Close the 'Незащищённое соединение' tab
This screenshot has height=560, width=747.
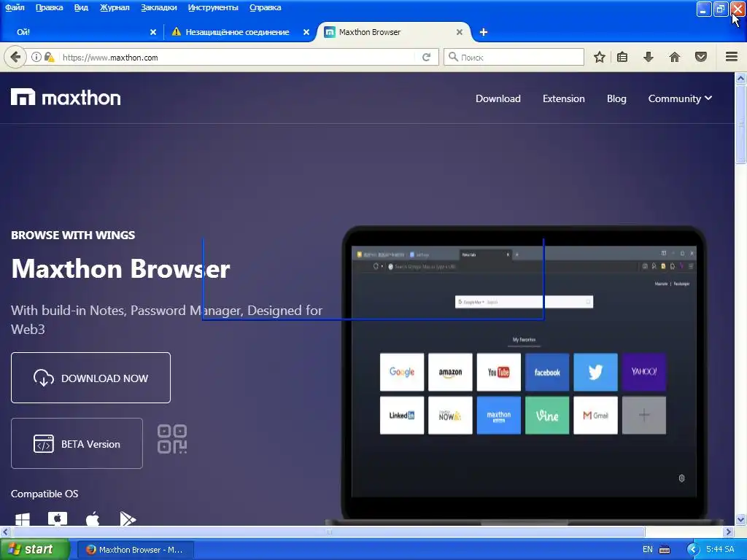point(306,32)
